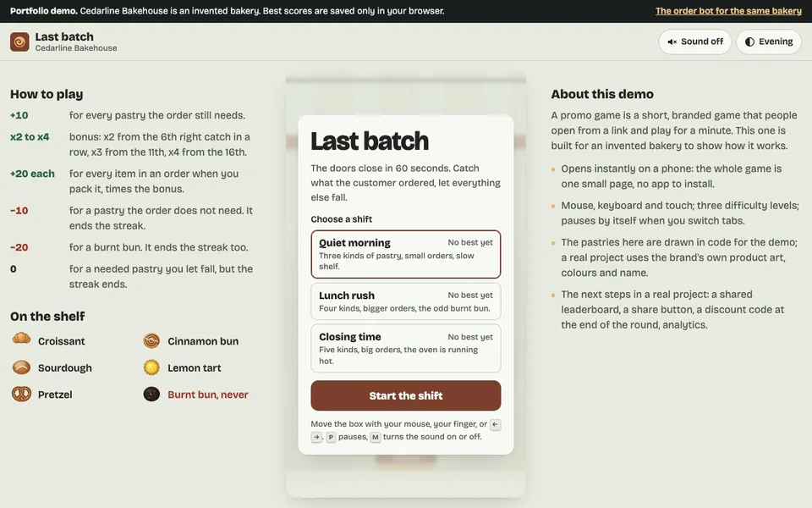This screenshot has width=812, height=508.
Task: Click the Cinnamon bun icon
Action: click(x=151, y=340)
